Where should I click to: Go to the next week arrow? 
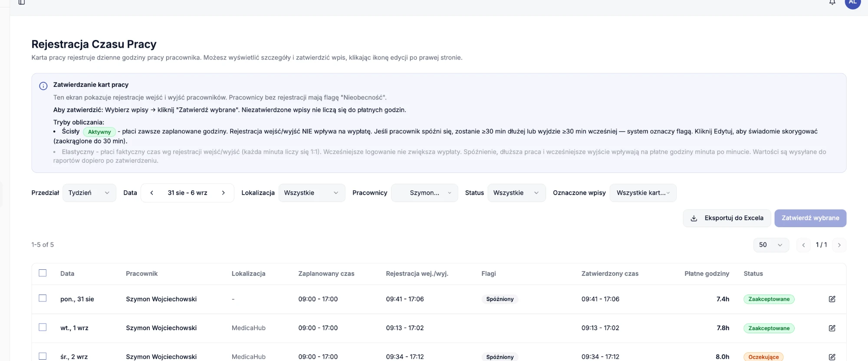pyautogui.click(x=224, y=193)
